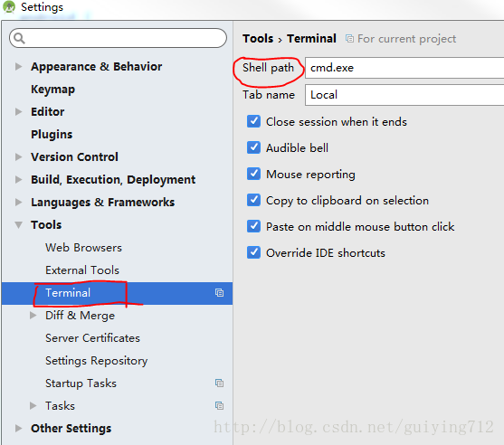Disable Mouse reporting checkbox
Screen dimensions: 504x445
253,174
